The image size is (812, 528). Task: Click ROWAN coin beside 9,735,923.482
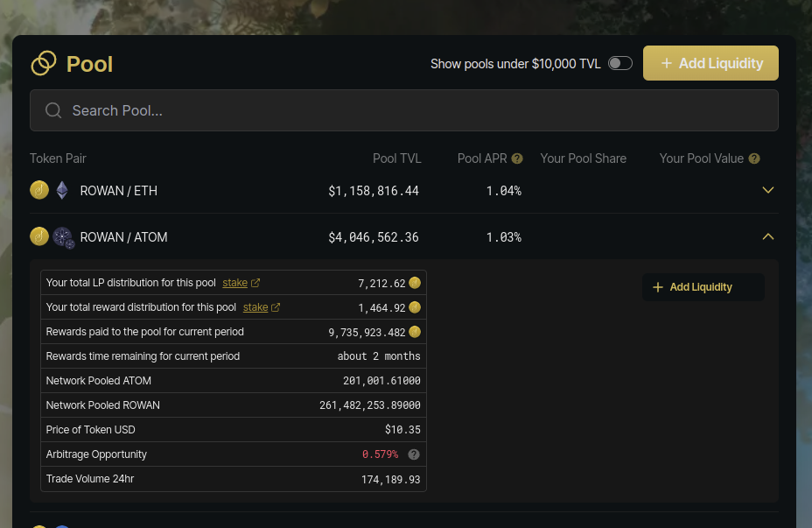(415, 332)
